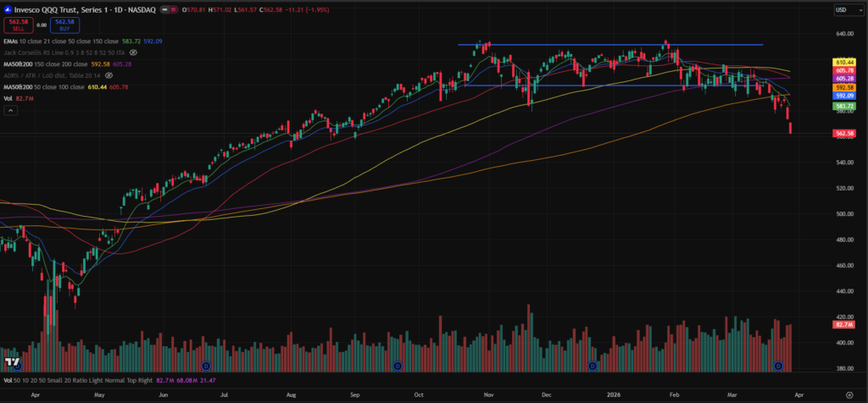The image size is (868, 403).
Task: Click the dividend marker icon near late September
Action: click(x=398, y=366)
